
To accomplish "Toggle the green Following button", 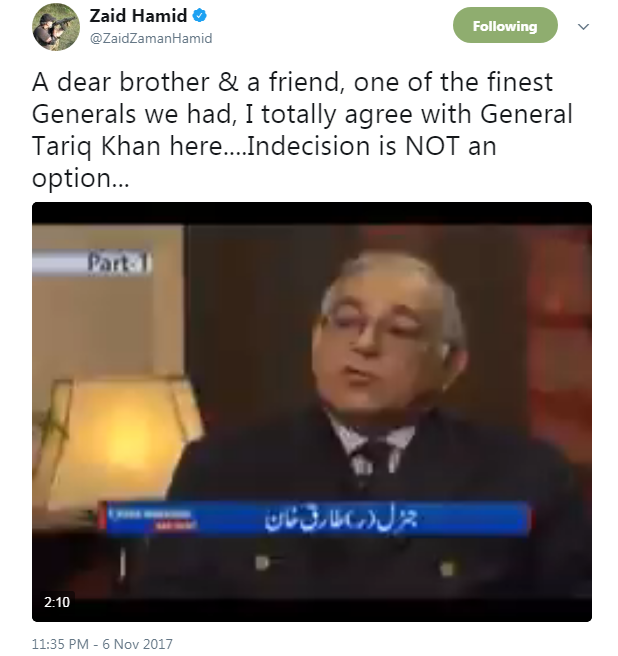I will click(x=505, y=26).
